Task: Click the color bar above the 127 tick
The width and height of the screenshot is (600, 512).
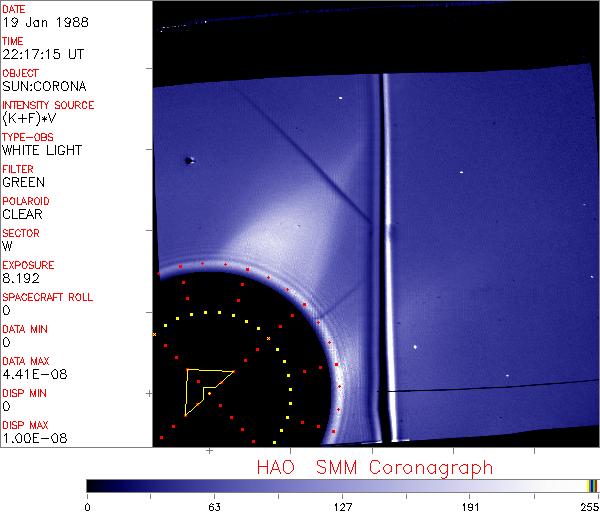Action: (x=343, y=485)
